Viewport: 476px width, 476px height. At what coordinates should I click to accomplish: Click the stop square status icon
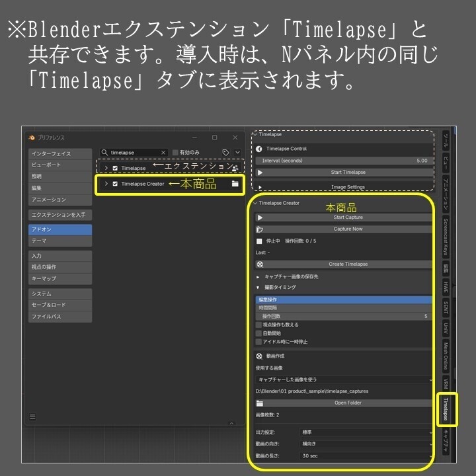click(259, 241)
